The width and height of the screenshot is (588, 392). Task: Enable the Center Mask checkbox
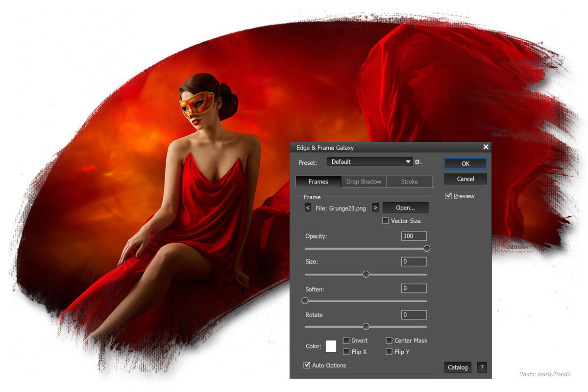point(389,340)
